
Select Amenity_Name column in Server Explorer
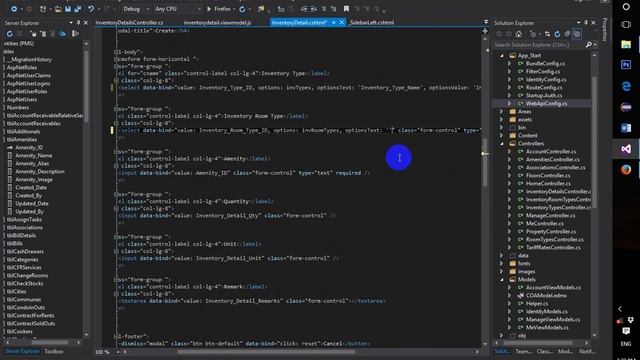pos(33,156)
